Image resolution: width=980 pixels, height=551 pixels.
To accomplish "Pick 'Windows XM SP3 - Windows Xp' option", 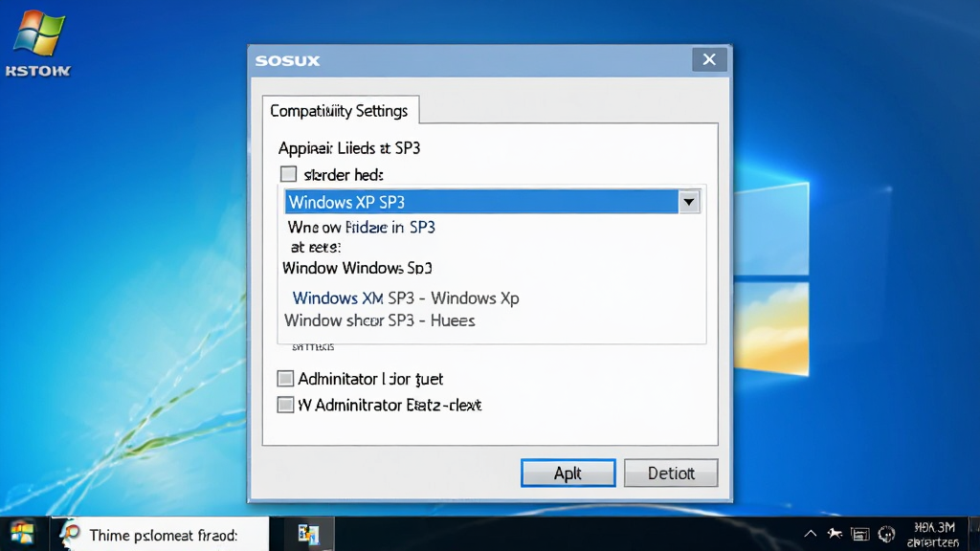I will click(x=406, y=298).
